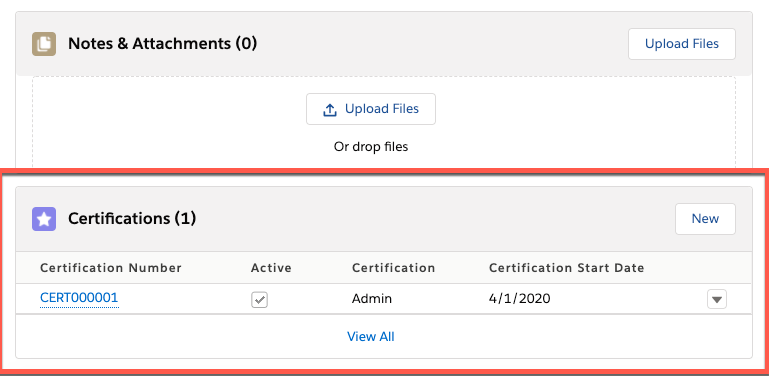Click the New certification button
The height and width of the screenshot is (376, 769).
coord(705,219)
